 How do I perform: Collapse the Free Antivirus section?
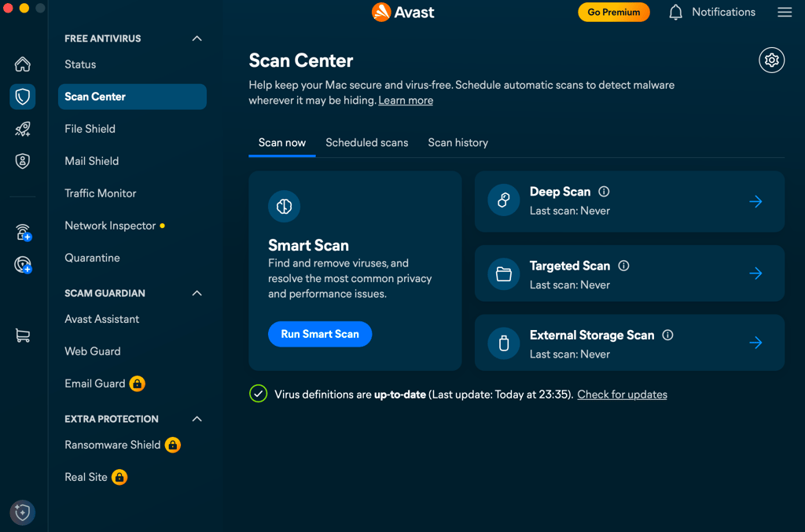pyautogui.click(x=197, y=39)
